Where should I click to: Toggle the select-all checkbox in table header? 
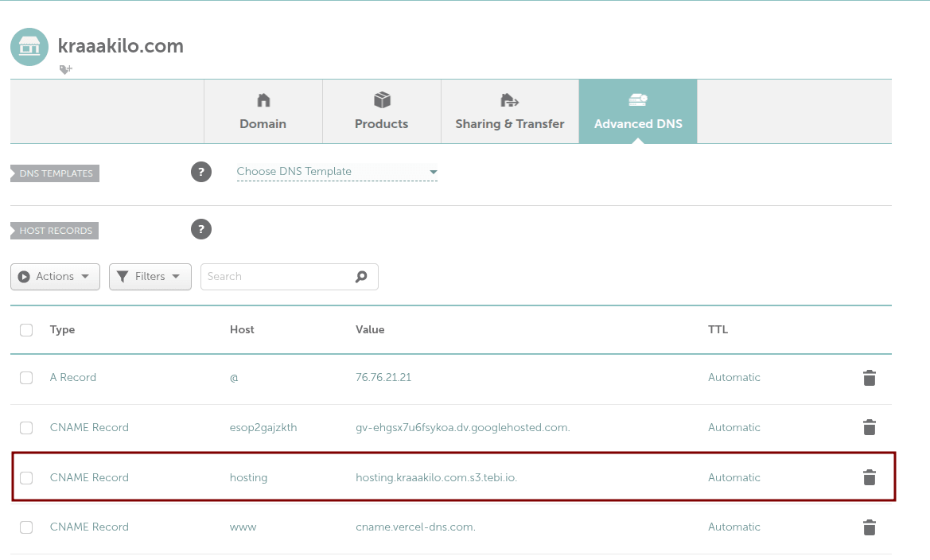pyautogui.click(x=26, y=330)
